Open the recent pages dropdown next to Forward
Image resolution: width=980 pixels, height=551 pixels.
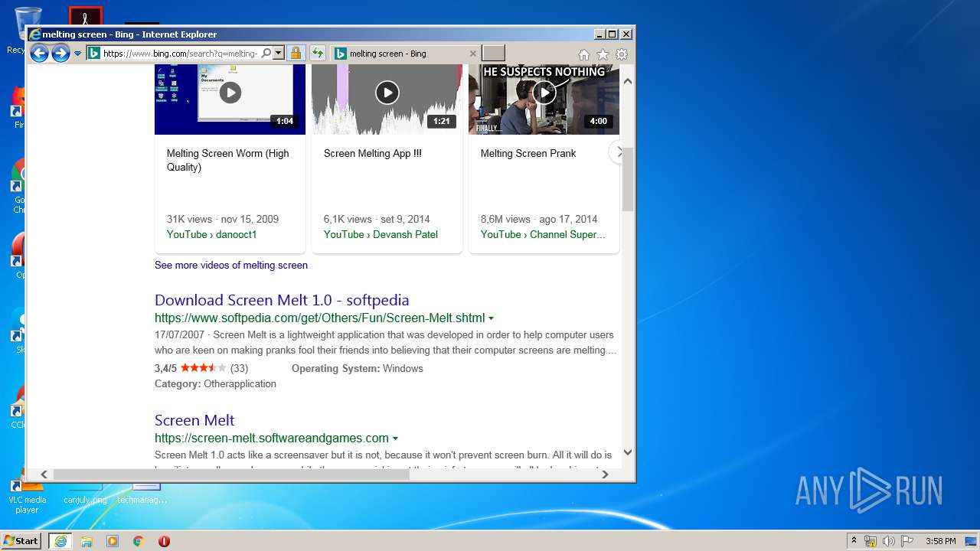click(77, 54)
